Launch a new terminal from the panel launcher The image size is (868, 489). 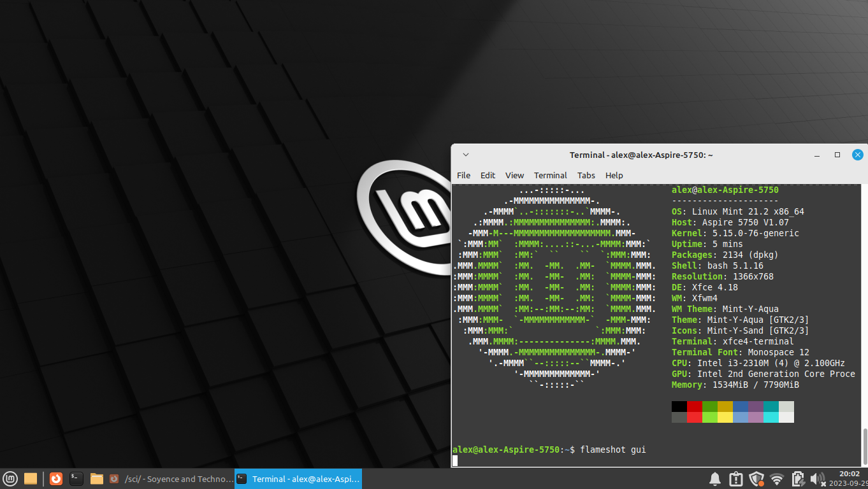pyautogui.click(x=76, y=479)
